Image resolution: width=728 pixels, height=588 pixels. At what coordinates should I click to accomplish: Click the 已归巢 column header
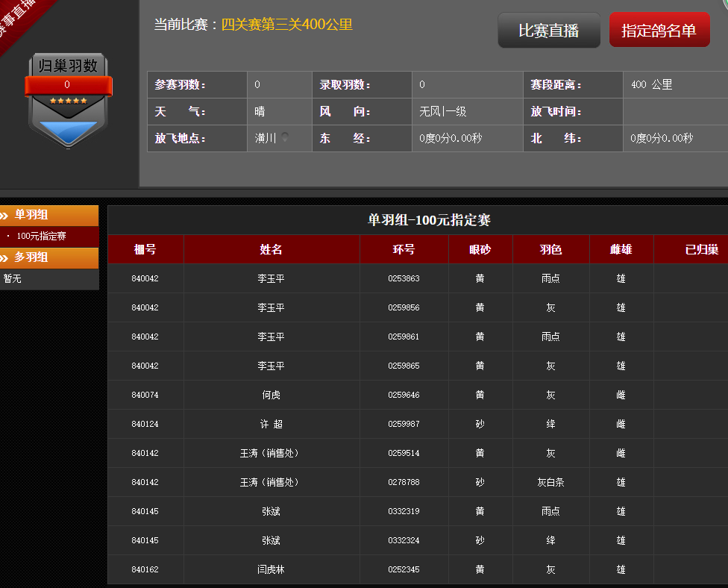[x=701, y=249]
